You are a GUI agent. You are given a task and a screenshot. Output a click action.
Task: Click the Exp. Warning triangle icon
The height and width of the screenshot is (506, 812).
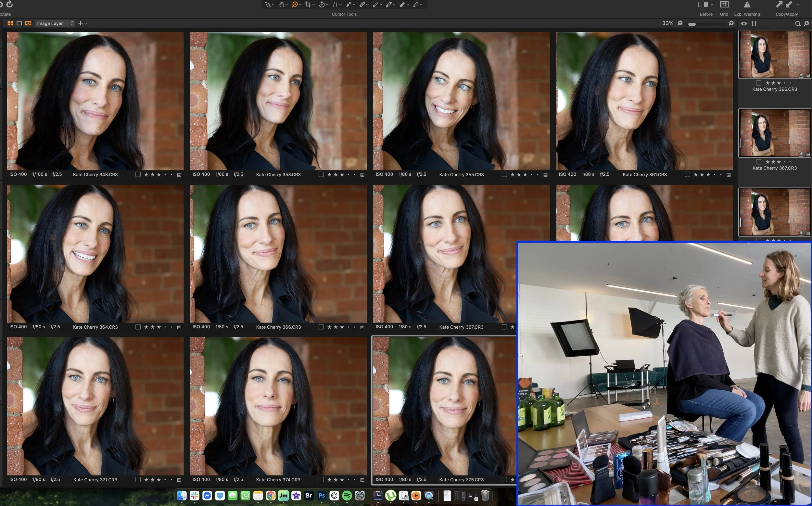[747, 4]
